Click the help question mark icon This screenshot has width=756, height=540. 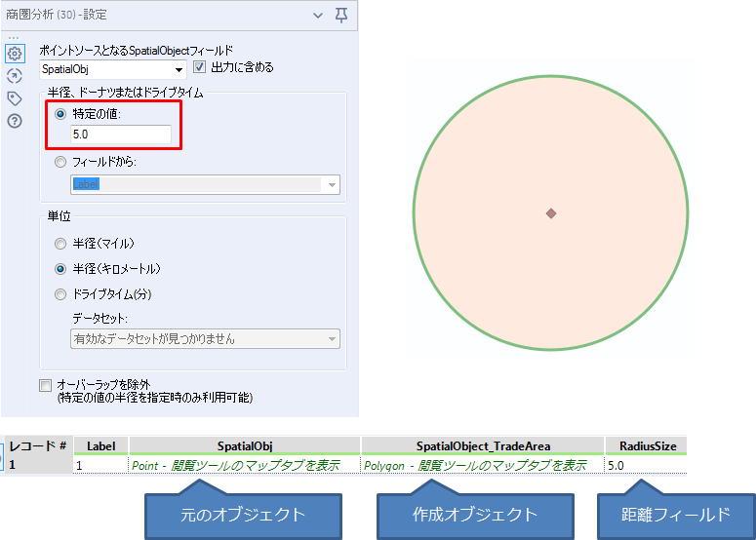tap(14, 121)
